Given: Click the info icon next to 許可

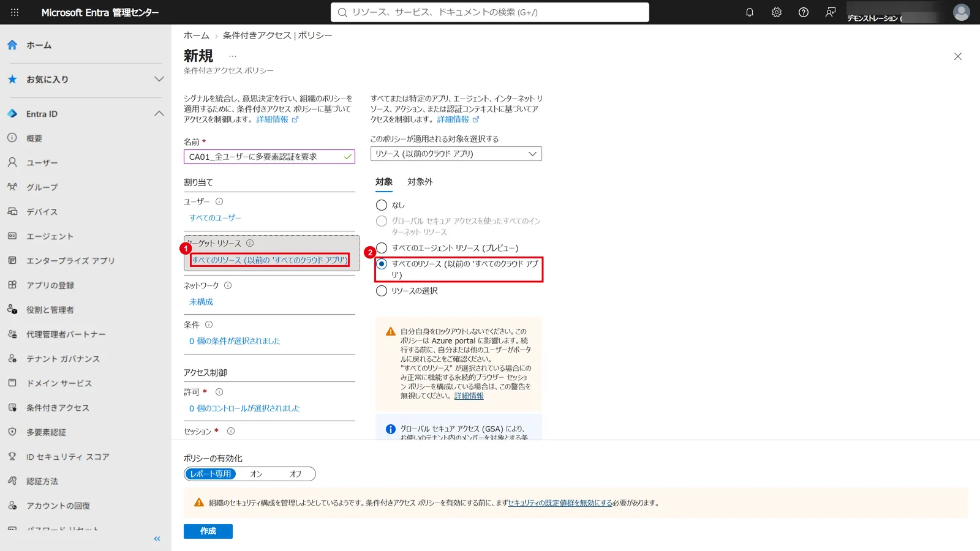Looking at the screenshot, I should (x=219, y=392).
